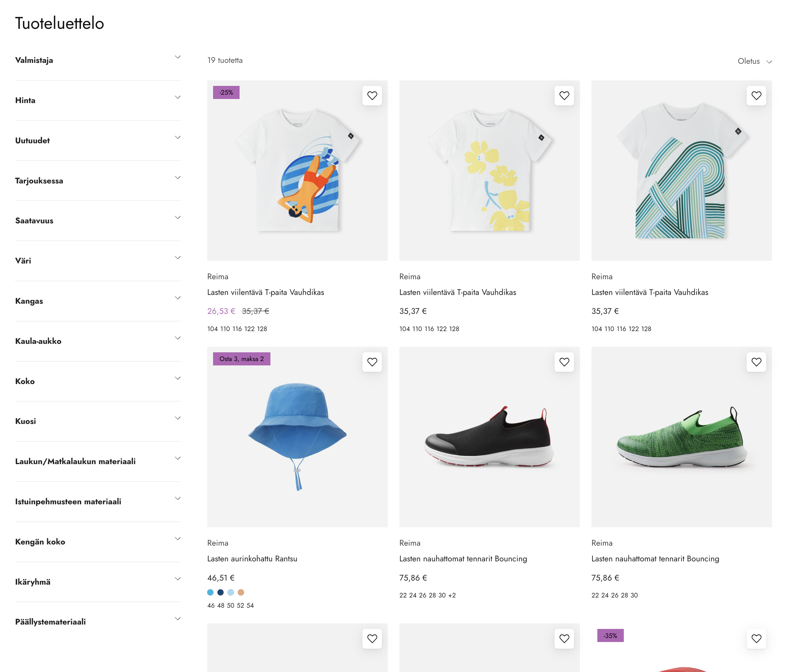
Task: Expand Istuinpehmusteen materiaali filter
Action: coord(98,502)
